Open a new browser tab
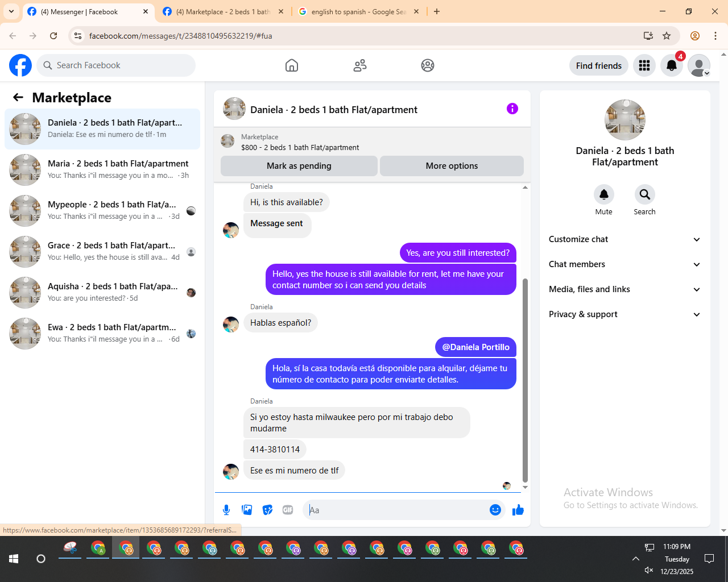 coord(437,11)
